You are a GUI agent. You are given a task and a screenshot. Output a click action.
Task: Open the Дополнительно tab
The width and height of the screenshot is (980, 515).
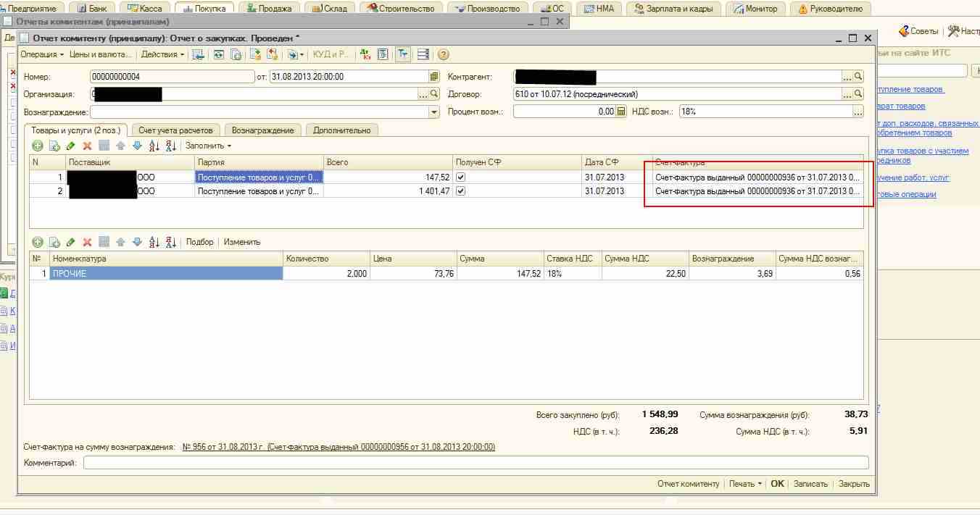coord(341,130)
